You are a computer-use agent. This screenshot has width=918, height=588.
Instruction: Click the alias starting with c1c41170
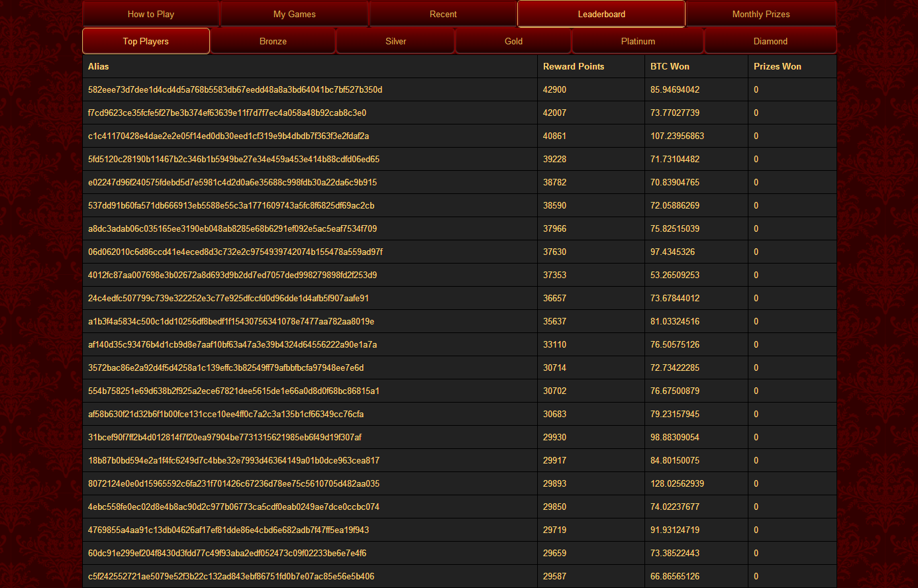pos(229,136)
